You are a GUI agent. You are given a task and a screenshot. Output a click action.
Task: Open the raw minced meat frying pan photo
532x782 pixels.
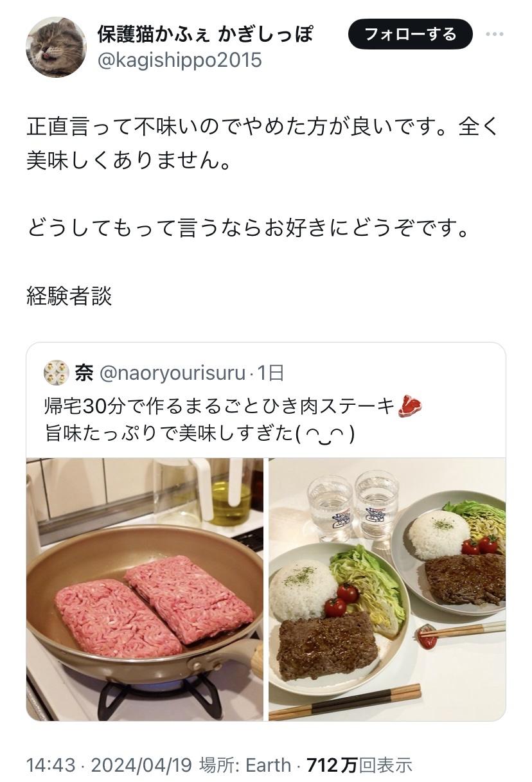click(x=145, y=589)
